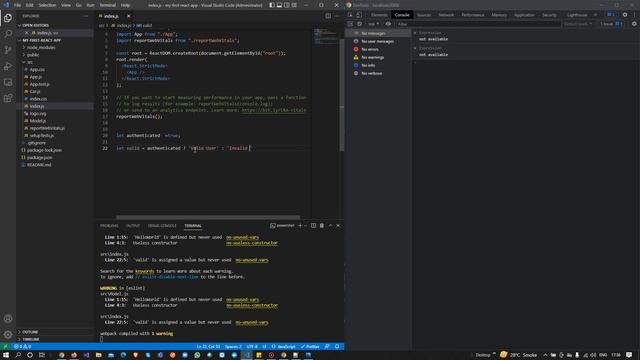Switch to the Debug Console tab
The height and width of the screenshot is (360, 640).
162,226
